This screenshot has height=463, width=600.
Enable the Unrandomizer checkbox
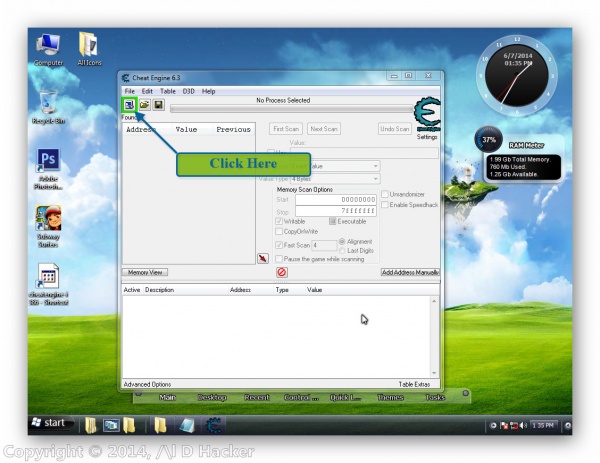click(385, 194)
